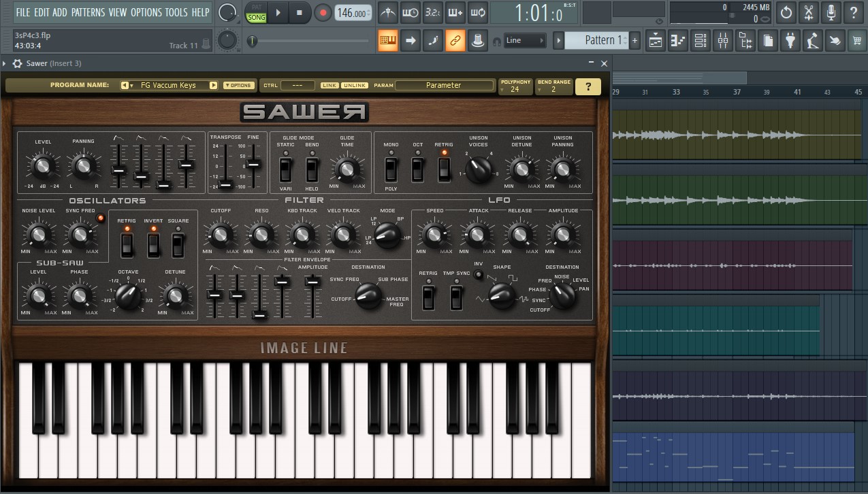868x494 pixels.
Task: Add new pattern with plus button
Action: [634, 41]
